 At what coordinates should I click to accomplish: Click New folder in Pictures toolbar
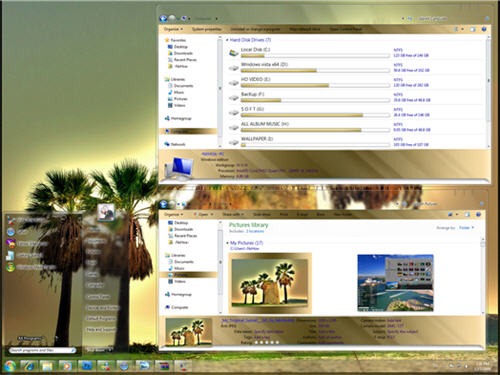tap(343, 214)
